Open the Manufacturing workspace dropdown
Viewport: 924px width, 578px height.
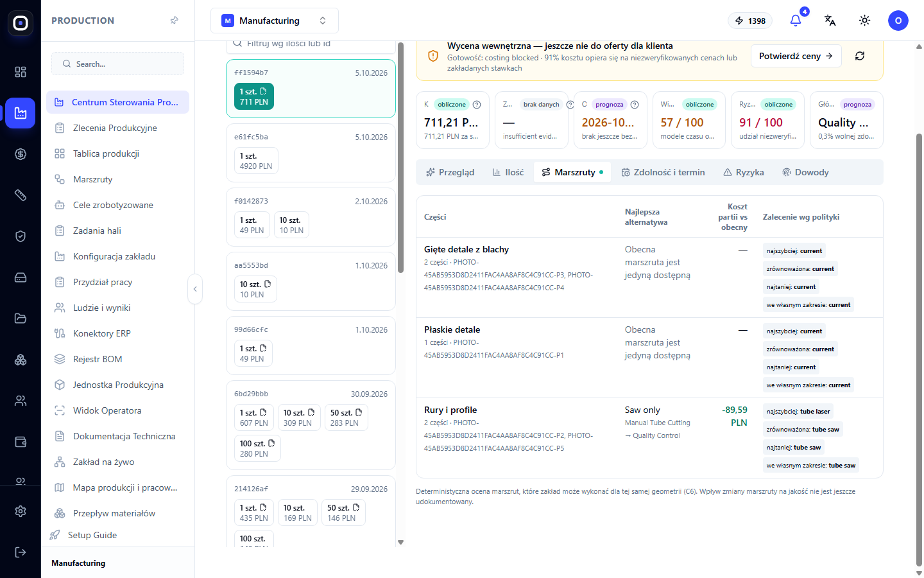coord(275,21)
